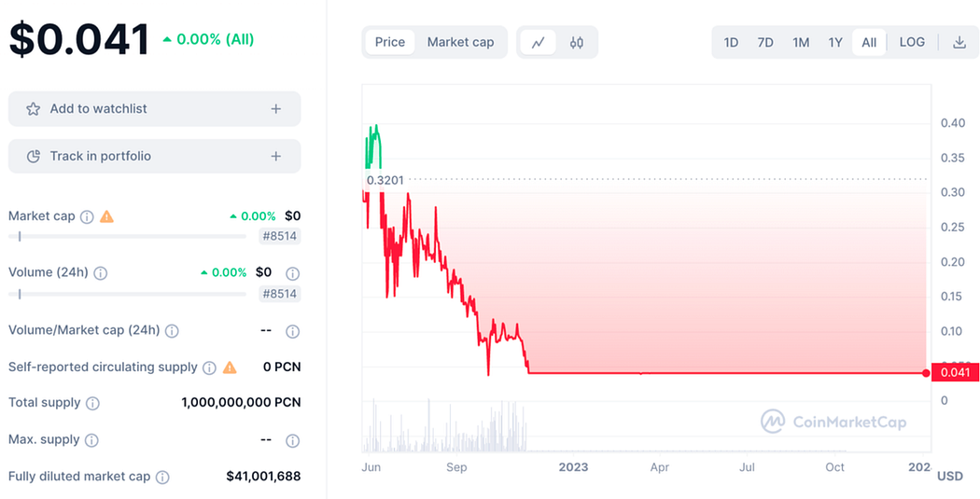Select the 1Y time range
Image resolution: width=980 pixels, height=499 pixels.
(835, 42)
